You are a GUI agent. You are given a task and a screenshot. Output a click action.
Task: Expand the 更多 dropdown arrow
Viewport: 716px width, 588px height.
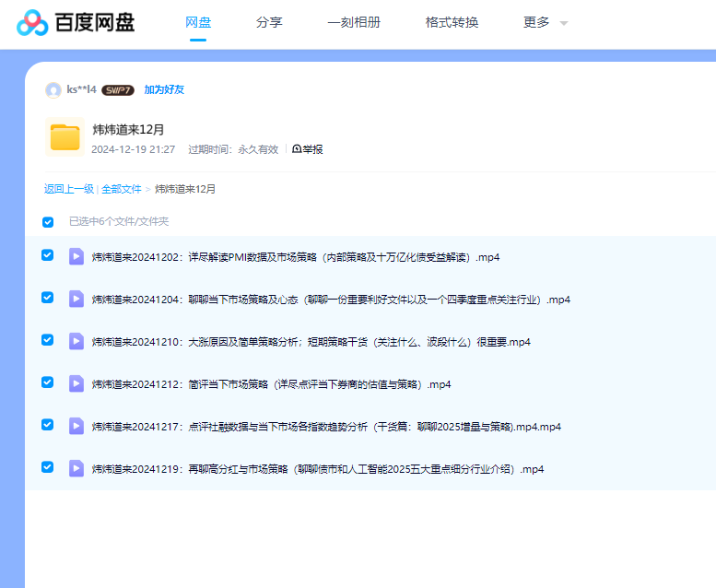click(x=564, y=23)
